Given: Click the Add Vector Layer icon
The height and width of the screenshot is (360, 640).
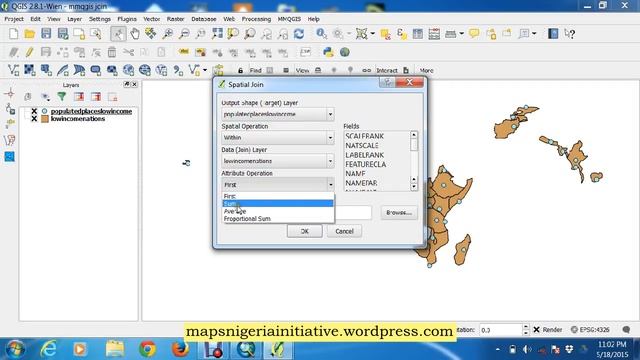Looking at the screenshot, I should tap(13, 70).
